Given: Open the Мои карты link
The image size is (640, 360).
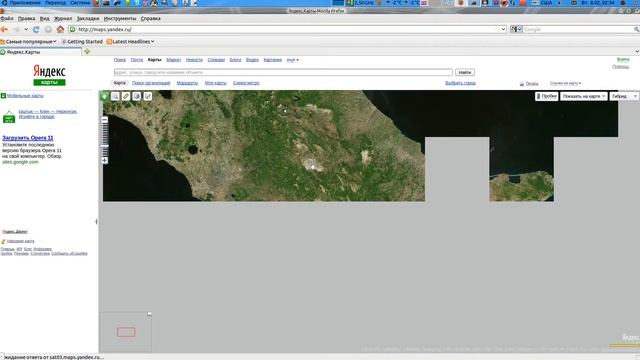Looking at the screenshot, I should click(x=216, y=83).
